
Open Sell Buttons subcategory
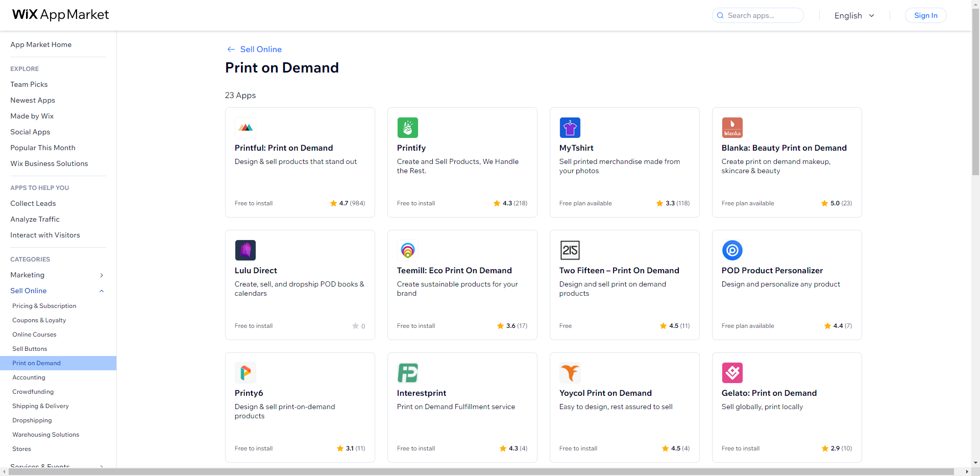pos(30,349)
